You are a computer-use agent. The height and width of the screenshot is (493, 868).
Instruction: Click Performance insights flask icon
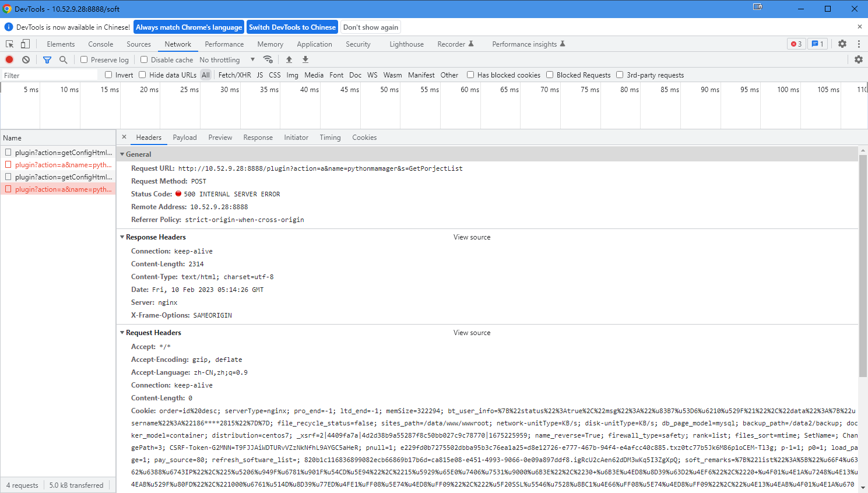pyautogui.click(x=563, y=44)
